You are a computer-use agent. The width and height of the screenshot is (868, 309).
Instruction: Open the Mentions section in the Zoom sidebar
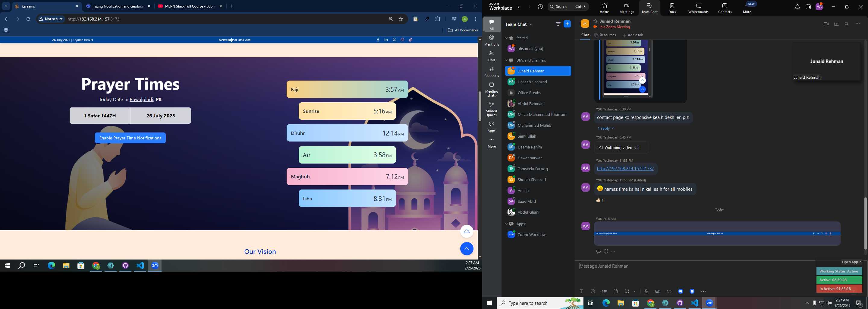(492, 40)
